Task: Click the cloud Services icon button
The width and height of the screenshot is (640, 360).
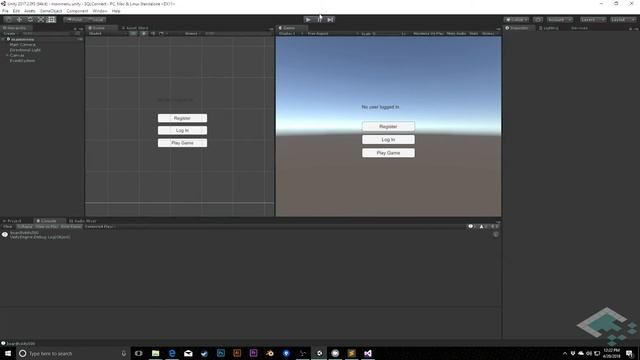Action: click(538, 20)
